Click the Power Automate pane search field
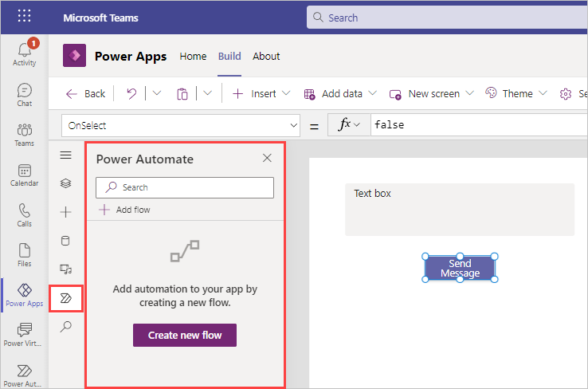Screen dimensions: 588x389 [185, 187]
